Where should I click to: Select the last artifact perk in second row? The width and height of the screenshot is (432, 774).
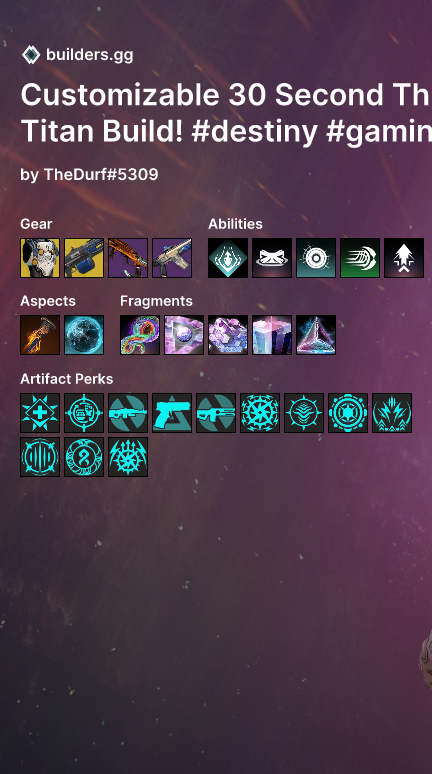coord(128,457)
